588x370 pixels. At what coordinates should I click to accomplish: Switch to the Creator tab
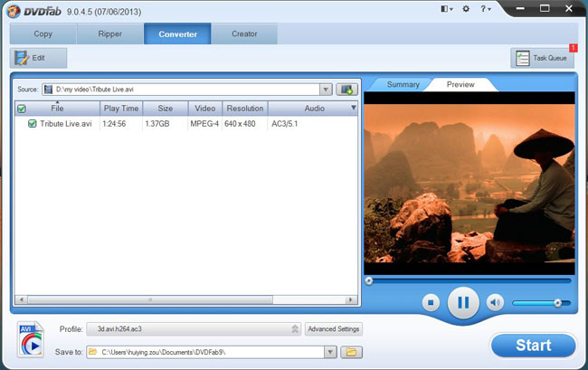pos(244,33)
